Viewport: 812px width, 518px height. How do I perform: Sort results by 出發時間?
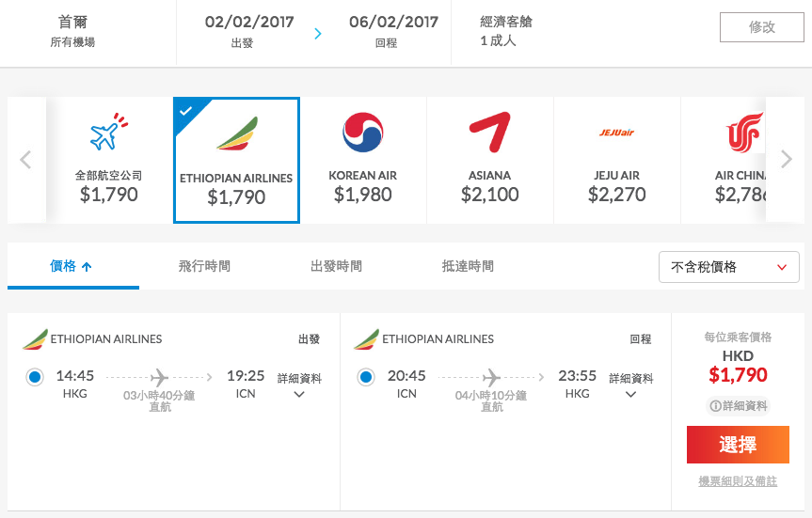pos(336,266)
